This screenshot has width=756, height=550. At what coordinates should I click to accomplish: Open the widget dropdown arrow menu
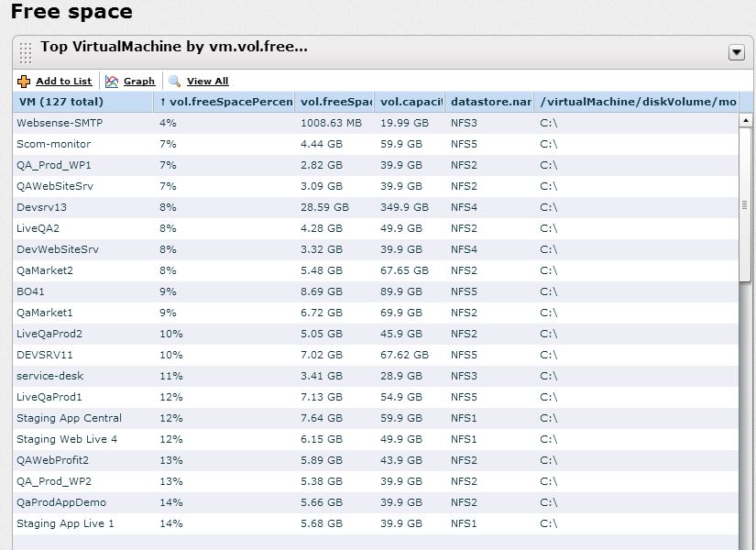[x=736, y=52]
